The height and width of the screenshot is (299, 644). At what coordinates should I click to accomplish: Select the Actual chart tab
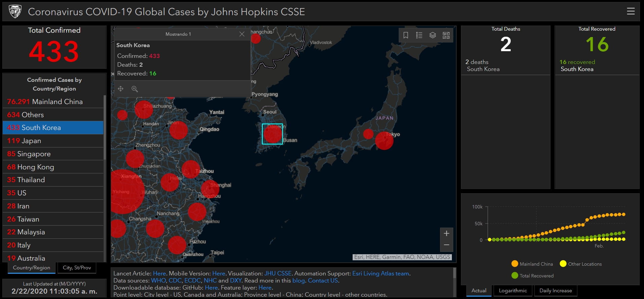pyautogui.click(x=479, y=291)
